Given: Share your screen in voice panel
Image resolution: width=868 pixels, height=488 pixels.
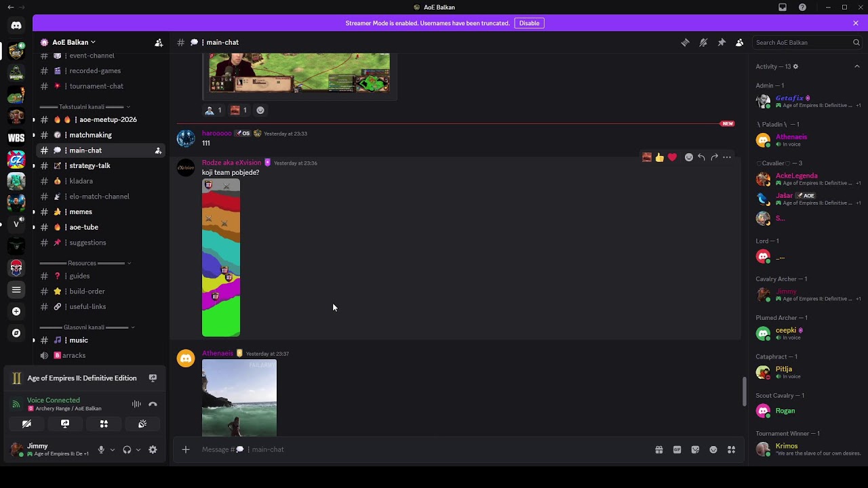Looking at the screenshot, I should tap(65, 424).
